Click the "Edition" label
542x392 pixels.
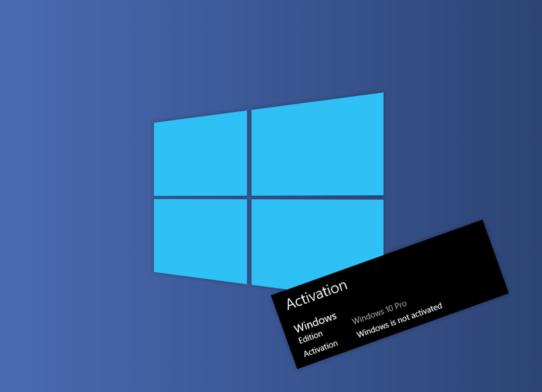(310, 338)
